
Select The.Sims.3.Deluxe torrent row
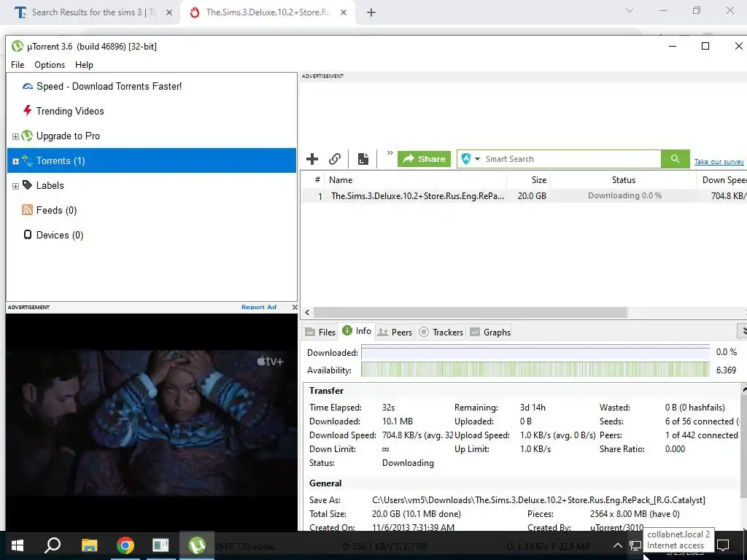coord(524,195)
